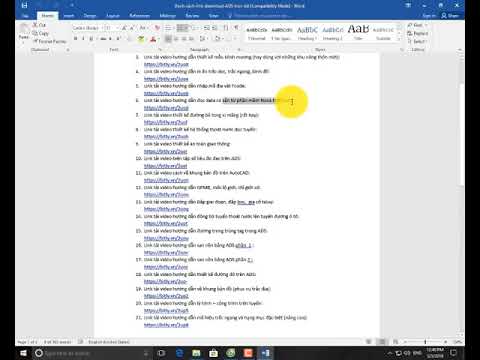Apply the Heading 1 style
Viewport: 480px width, 360px height.
coord(307,33)
